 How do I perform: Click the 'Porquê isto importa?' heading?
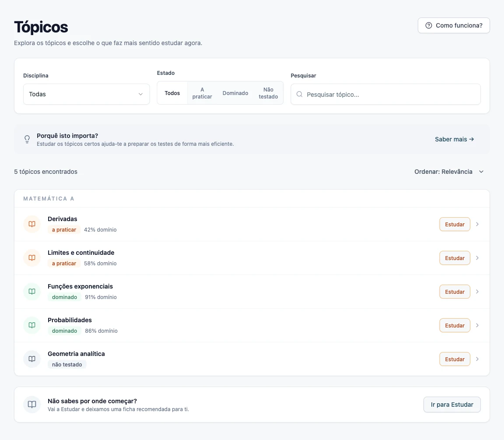[67, 136]
